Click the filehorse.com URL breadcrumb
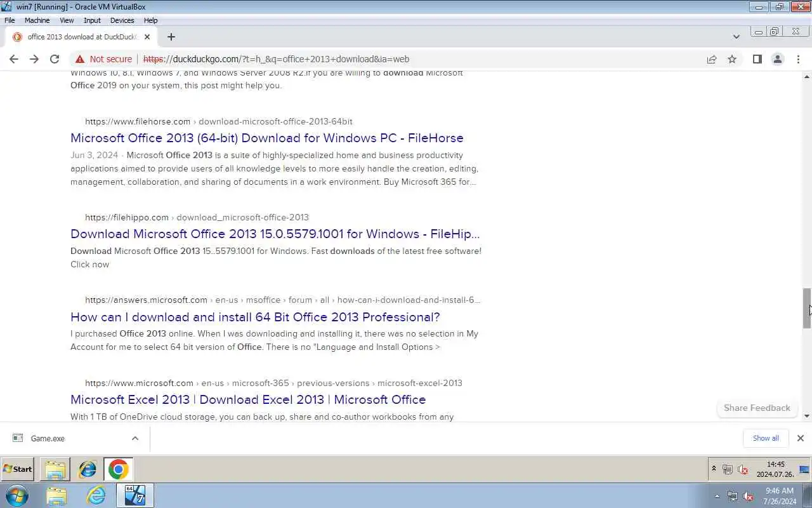 219,121
